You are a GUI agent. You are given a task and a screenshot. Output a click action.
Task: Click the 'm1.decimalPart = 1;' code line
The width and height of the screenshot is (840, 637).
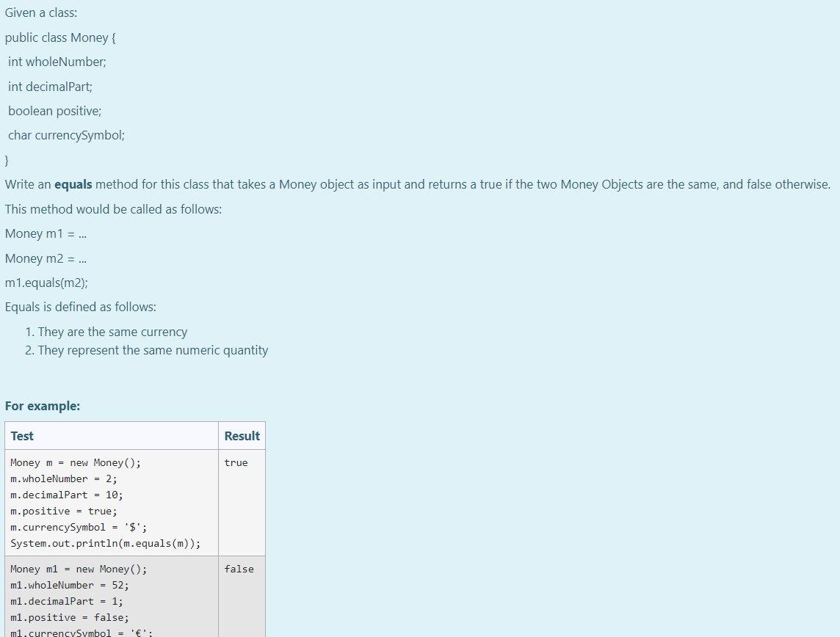tap(66, 601)
